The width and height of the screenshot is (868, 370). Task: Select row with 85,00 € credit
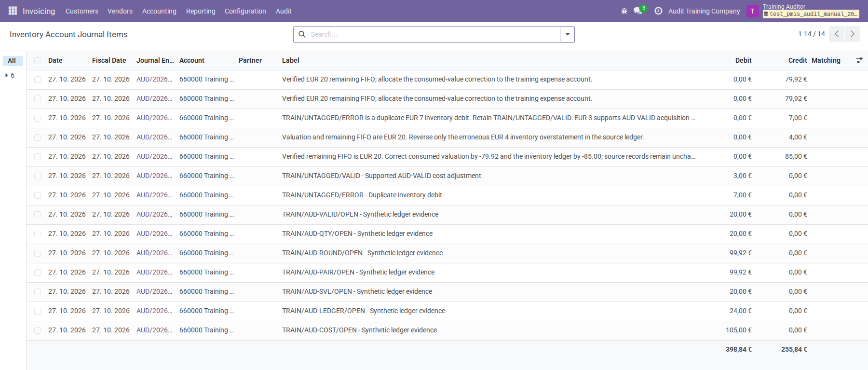click(38, 157)
